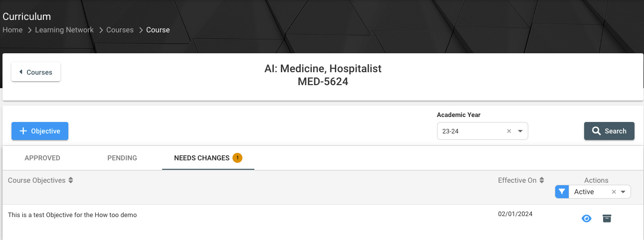Image resolution: width=644 pixels, height=240 pixels.
Task: Select the test Objective row text
Action: [x=72, y=215]
